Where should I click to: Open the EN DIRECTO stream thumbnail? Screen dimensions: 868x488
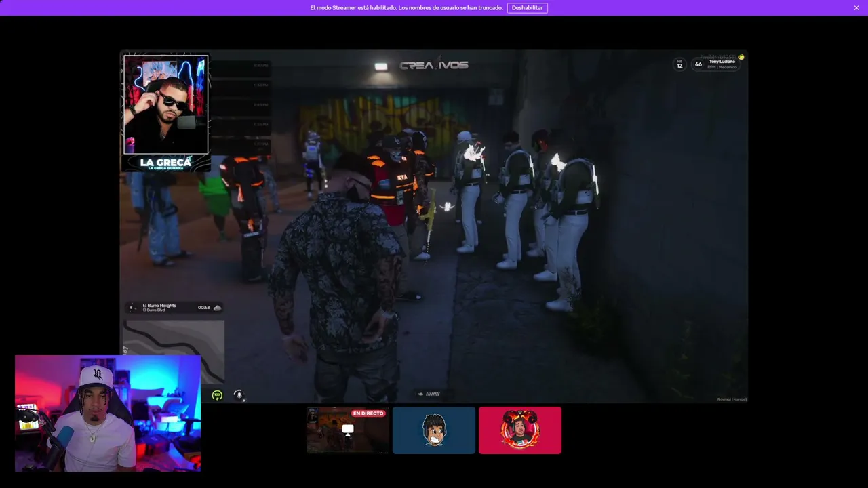click(348, 430)
